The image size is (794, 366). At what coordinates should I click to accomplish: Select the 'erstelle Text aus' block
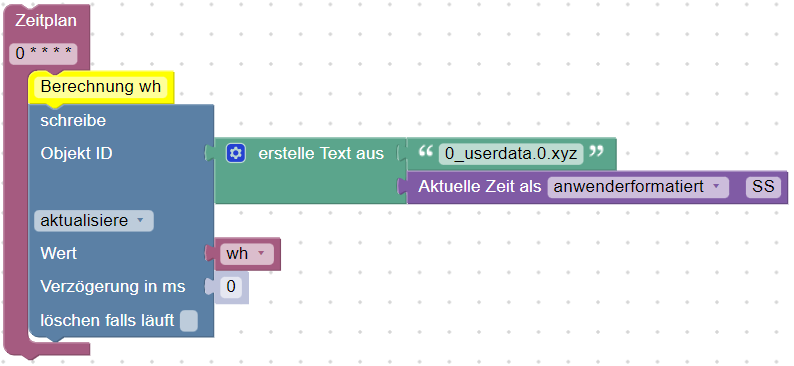321,153
